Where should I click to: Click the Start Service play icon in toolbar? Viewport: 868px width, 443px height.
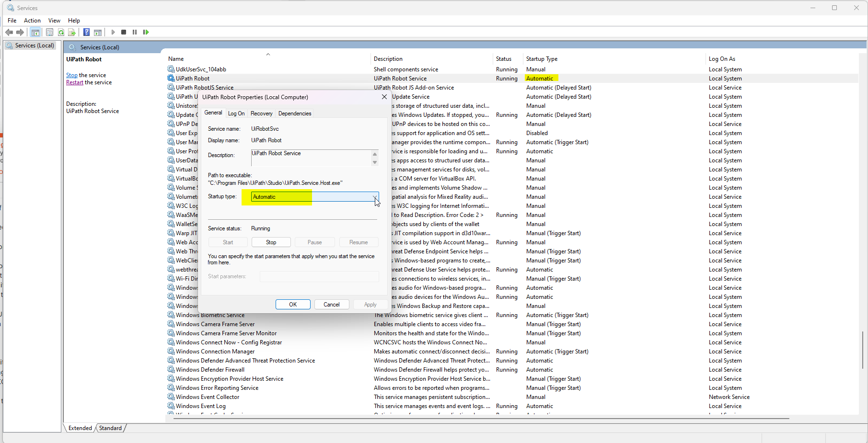[113, 32]
